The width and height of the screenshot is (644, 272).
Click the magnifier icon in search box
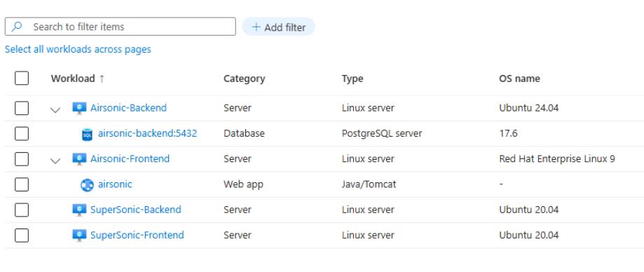[x=17, y=27]
